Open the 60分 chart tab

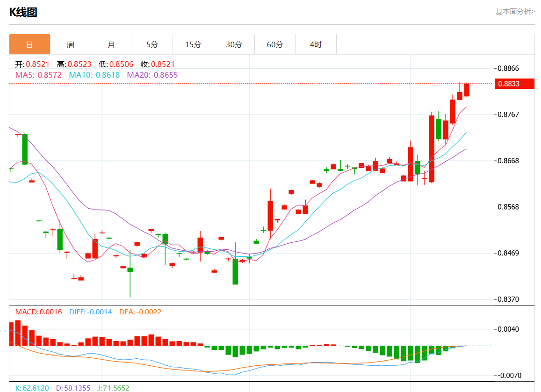pyautogui.click(x=275, y=44)
